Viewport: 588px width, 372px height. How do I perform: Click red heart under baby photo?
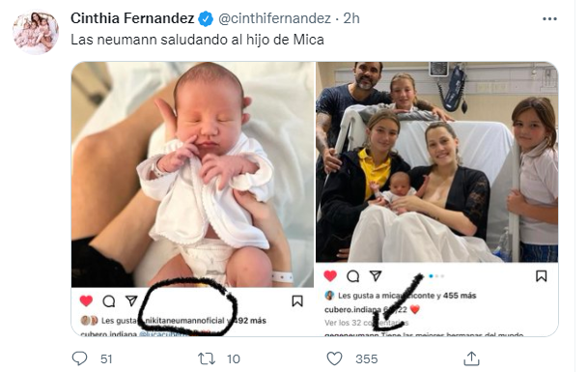(x=86, y=300)
